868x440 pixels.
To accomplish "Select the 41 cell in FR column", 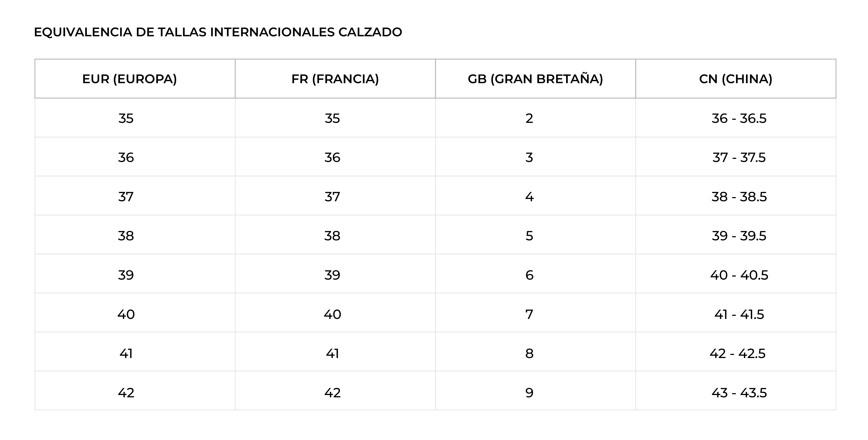I will (x=332, y=353).
